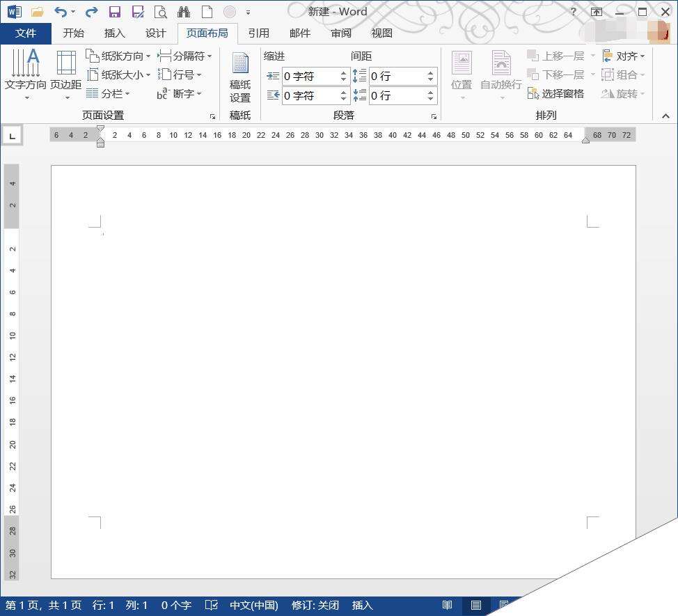Open the File (文件) tab
The width and height of the screenshot is (678, 616).
point(26,33)
